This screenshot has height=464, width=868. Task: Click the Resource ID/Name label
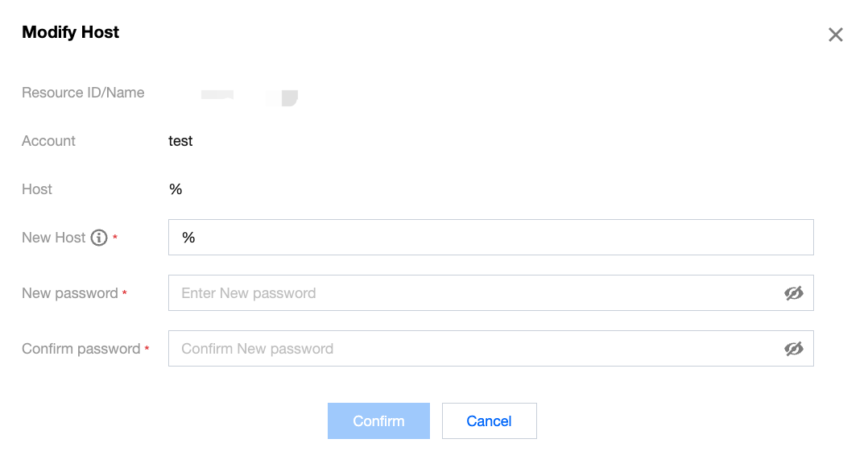(x=83, y=93)
